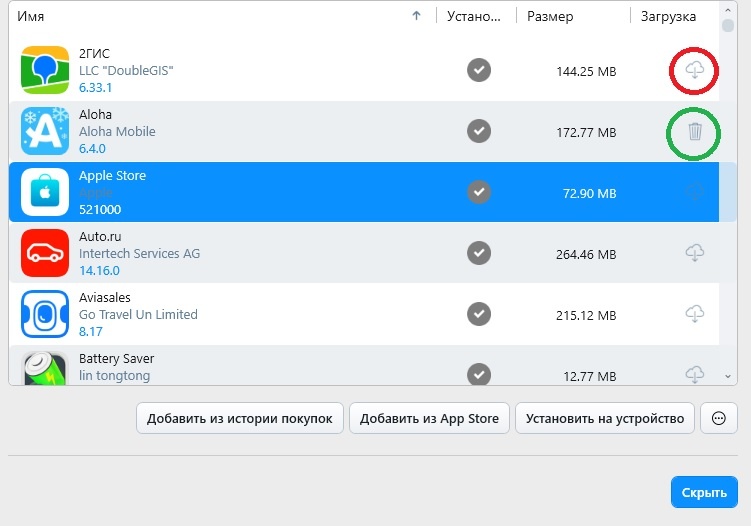Click Intertech Services AG developer text
This screenshot has width=751, height=526.
point(139,253)
